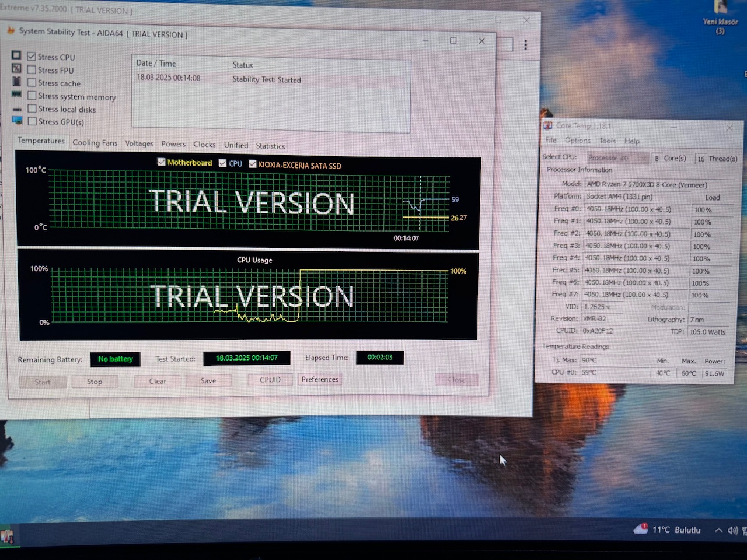This screenshot has height=560, width=747.
Task: Enable the Stress cache checkbox
Action: [x=32, y=83]
